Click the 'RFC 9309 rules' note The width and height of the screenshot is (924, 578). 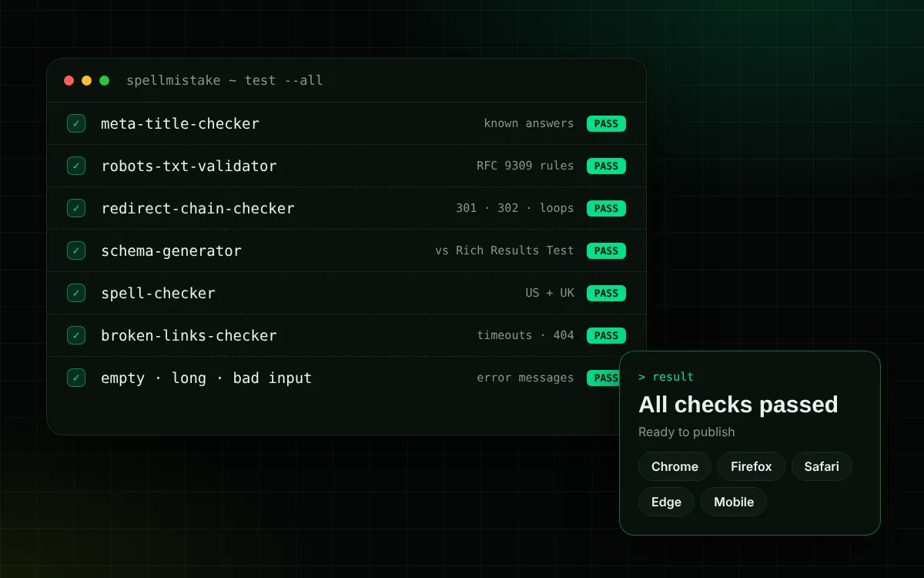[x=525, y=166]
